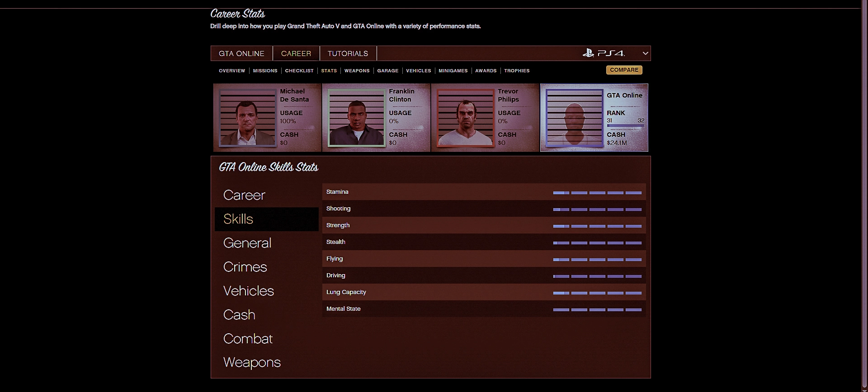Open the Combat stats category
The height and width of the screenshot is (392, 868).
[267, 339]
